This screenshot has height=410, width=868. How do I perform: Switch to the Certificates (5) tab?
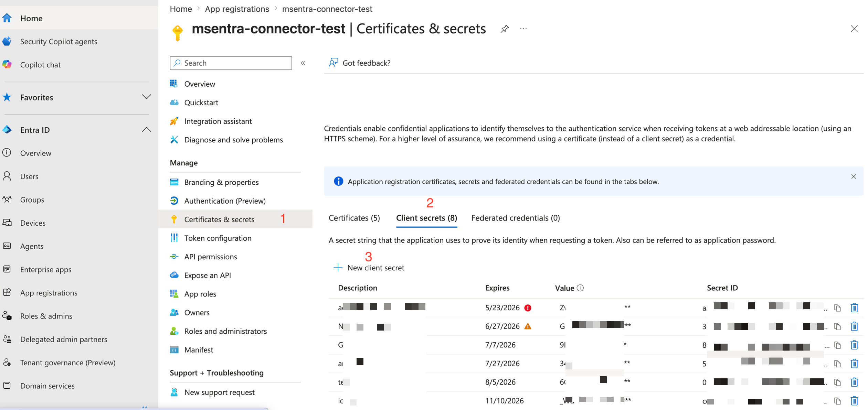pyautogui.click(x=354, y=218)
